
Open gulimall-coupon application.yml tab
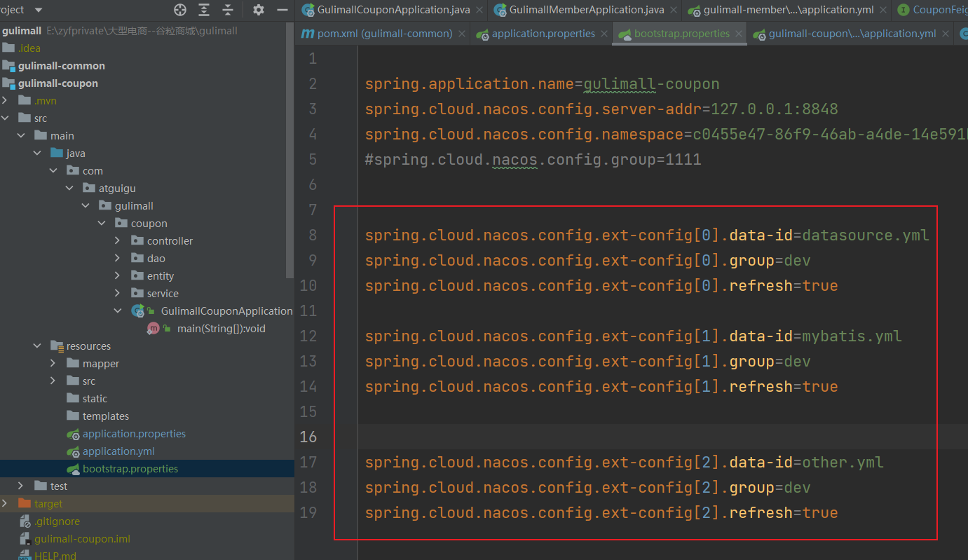(852, 34)
